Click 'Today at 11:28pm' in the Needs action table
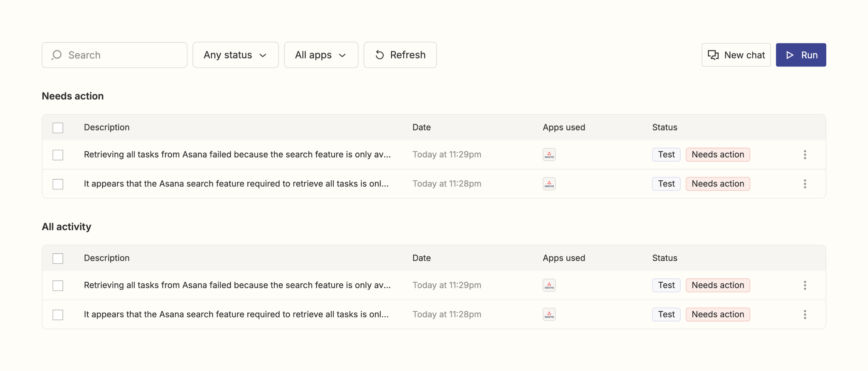868x371 pixels. [x=447, y=184]
